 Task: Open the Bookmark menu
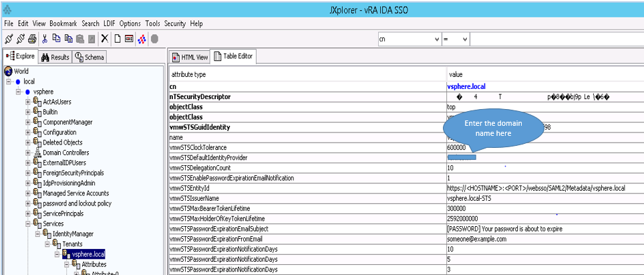click(63, 24)
